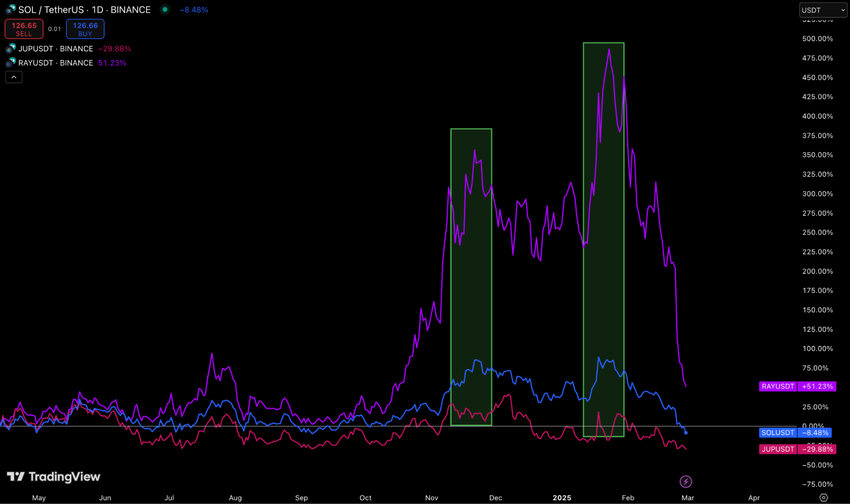This screenshot has width=850, height=504.
Task: Click the Nov label on time axis
Action: click(x=432, y=498)
